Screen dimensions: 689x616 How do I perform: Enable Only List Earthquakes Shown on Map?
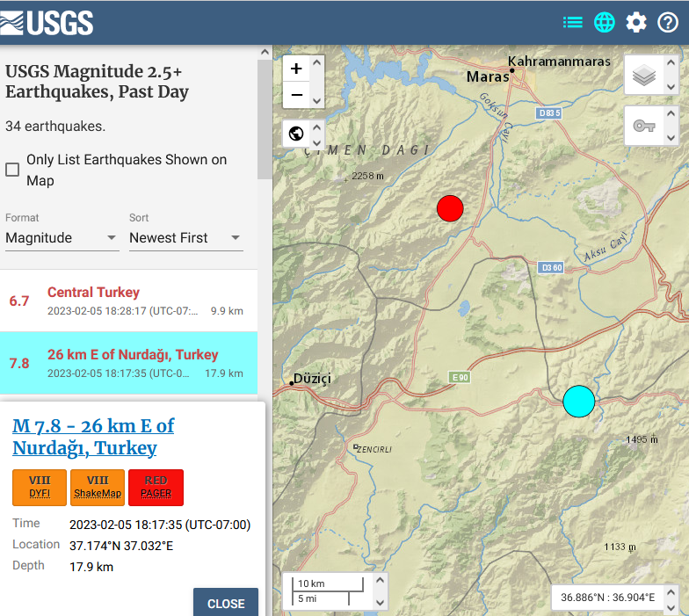tap(13, 170)
